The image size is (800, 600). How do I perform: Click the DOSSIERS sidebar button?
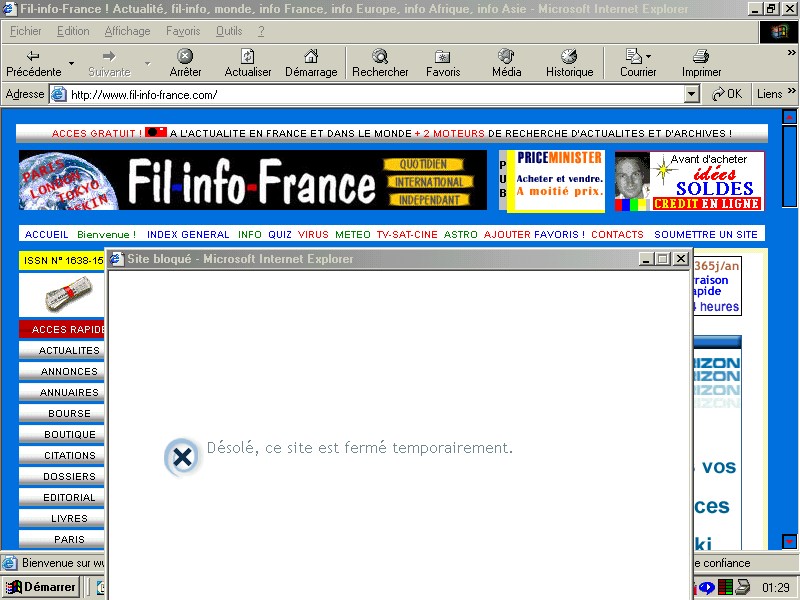tap(62, 476)
